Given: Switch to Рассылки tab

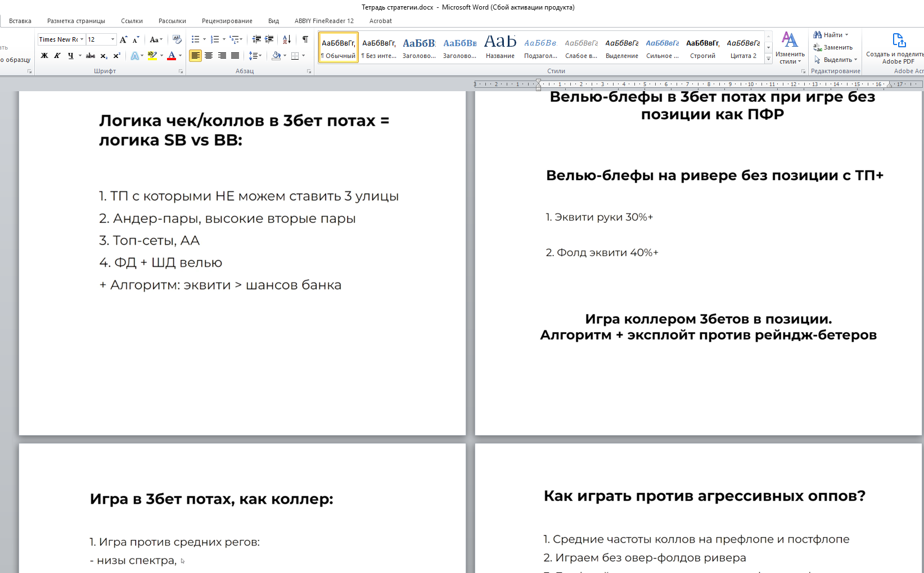Looking at the screenshot, I should [172, 21].
